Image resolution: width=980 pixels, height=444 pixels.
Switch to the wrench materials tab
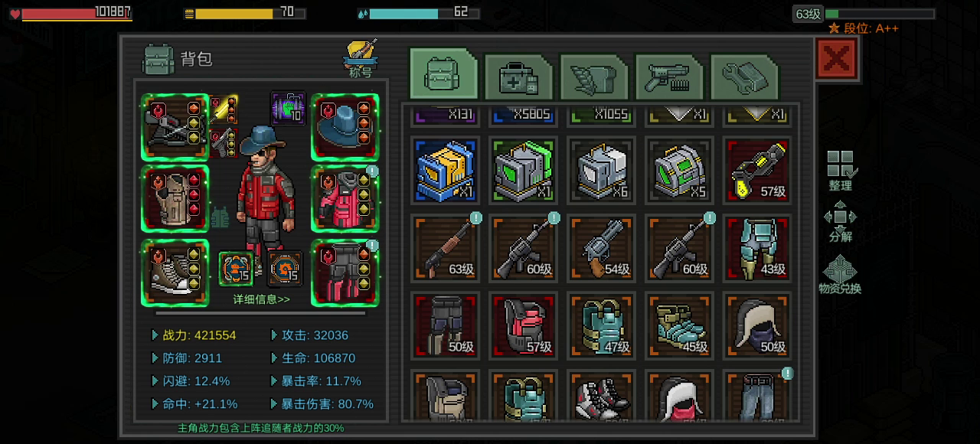743,77
